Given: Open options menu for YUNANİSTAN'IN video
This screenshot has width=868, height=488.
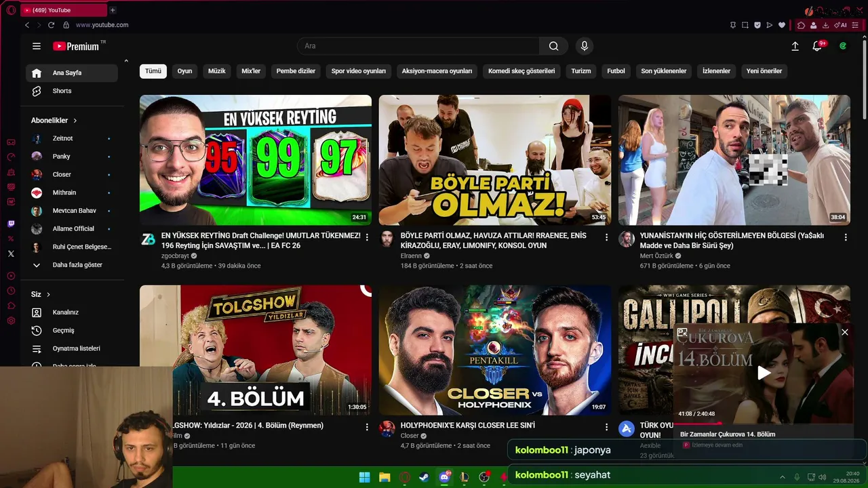Looking at the screenshot, I should 846,237.
